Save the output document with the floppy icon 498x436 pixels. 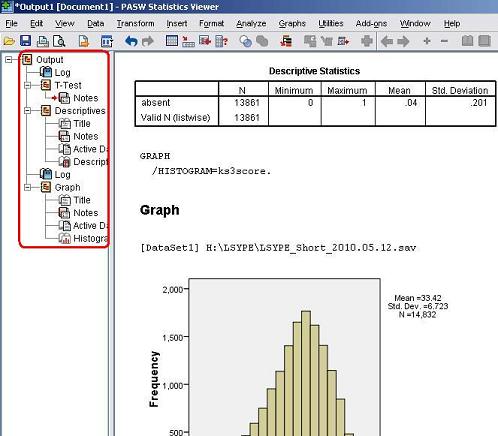click(26, 41)
